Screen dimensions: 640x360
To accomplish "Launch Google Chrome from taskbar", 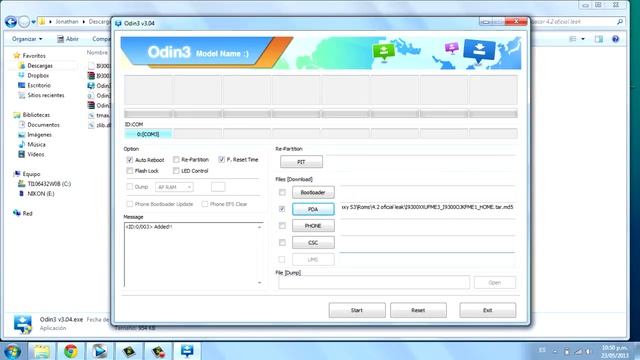I will [71, 351].
